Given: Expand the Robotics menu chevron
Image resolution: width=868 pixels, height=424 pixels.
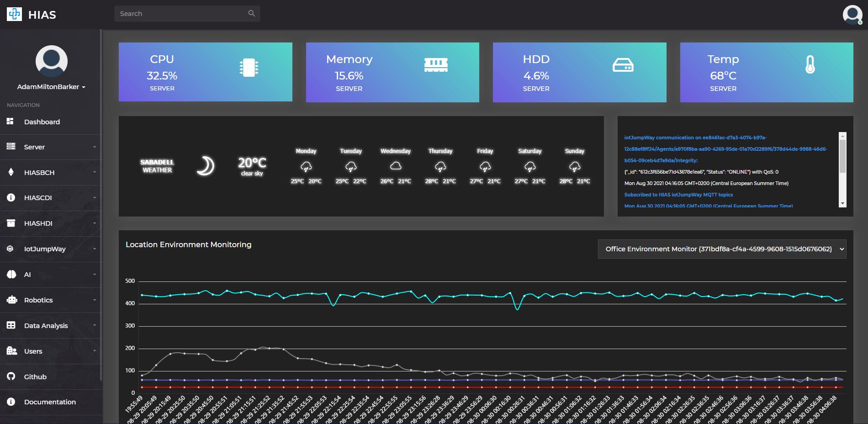Looking at the screenshot, I should [95, 300].
